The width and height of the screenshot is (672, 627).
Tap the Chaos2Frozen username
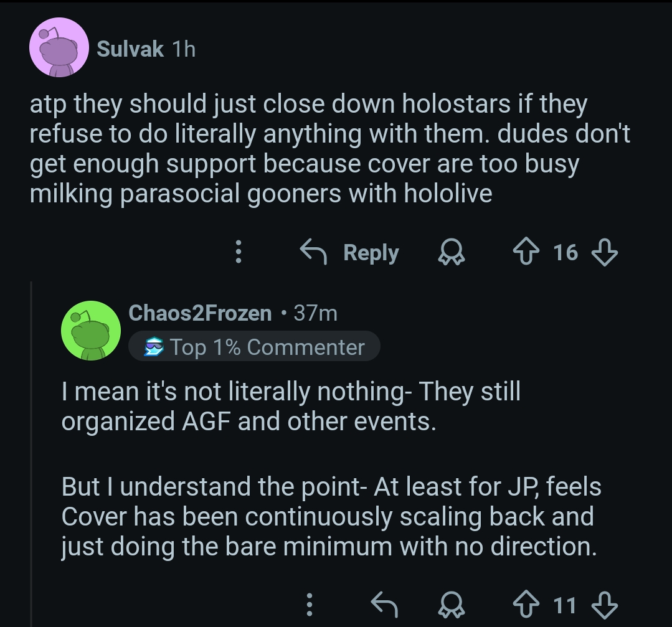click(x=200, y=313)
